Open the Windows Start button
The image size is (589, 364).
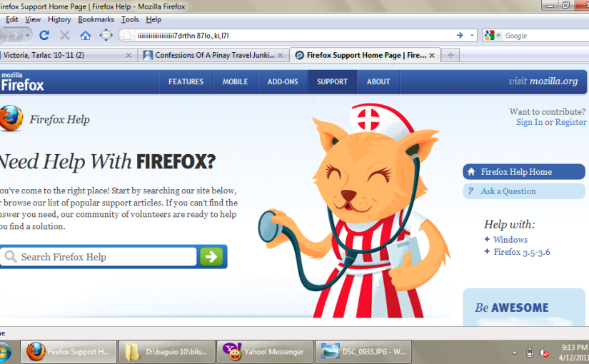click(x=4, y=353)
